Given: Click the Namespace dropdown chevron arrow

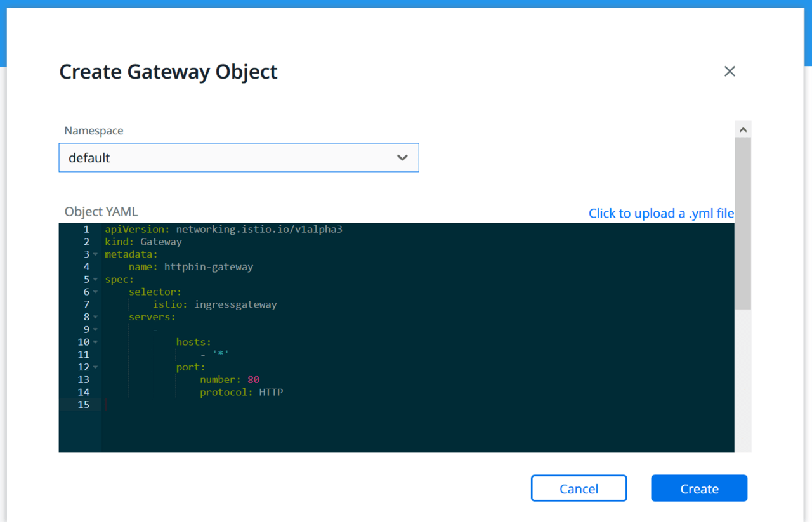Looking at the screenshot, I should [402, 157].
